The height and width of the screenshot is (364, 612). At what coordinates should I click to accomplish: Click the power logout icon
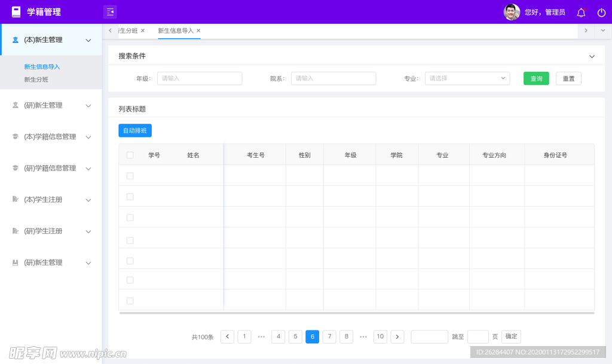tap(601, 13)
